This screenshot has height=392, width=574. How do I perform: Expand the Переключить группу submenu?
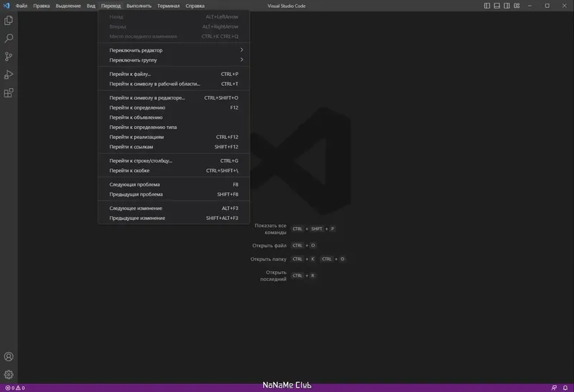(174, 60)
